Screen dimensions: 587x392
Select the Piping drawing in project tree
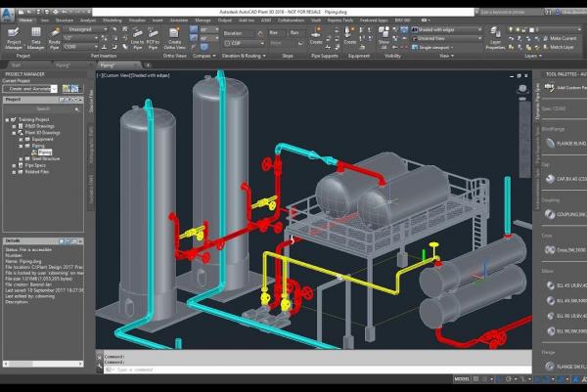[x=47, y=152]
